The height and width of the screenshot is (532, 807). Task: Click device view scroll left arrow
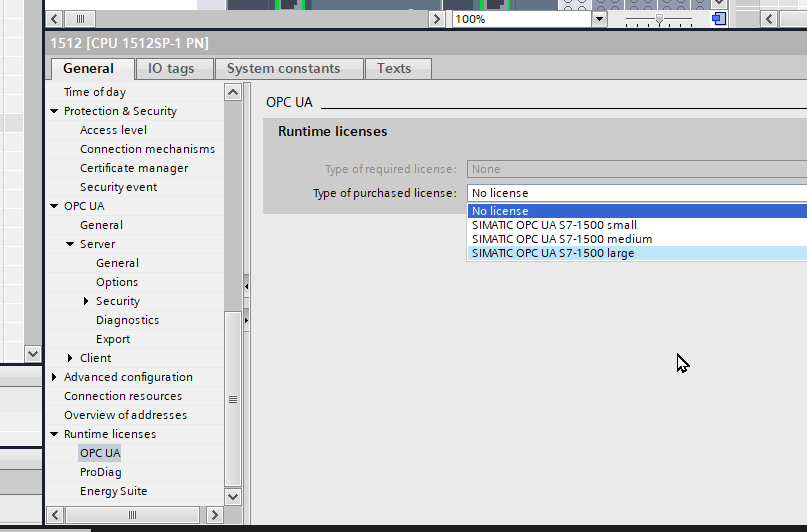55,19
